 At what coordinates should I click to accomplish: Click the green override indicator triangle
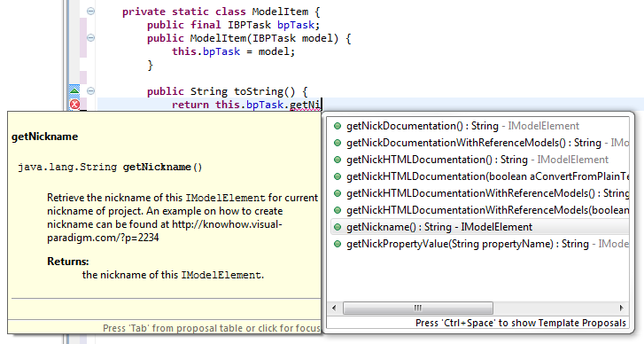tap(74, 90)
